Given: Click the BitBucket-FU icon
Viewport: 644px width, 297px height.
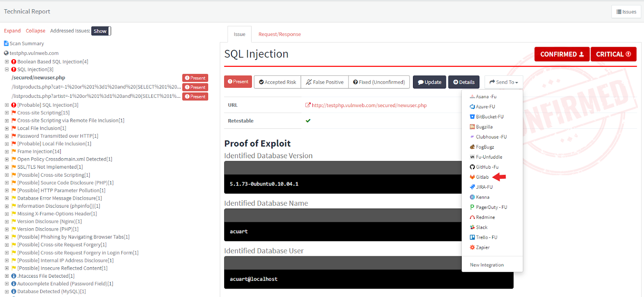Looking at the screenshot, I should pos(472,117).
